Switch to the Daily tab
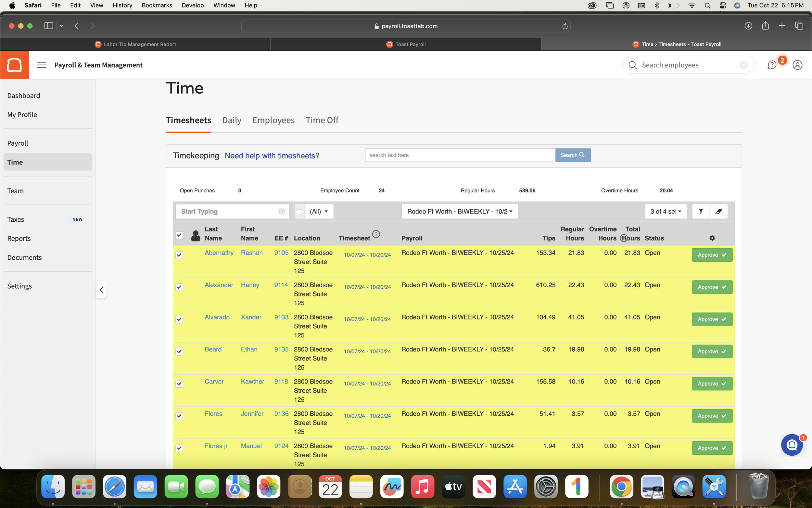812x508 pixels. pyautogui.click(x=232, y=120)
